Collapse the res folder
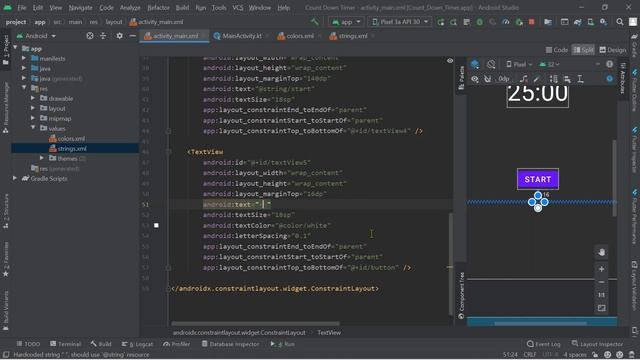 [24, 88]
